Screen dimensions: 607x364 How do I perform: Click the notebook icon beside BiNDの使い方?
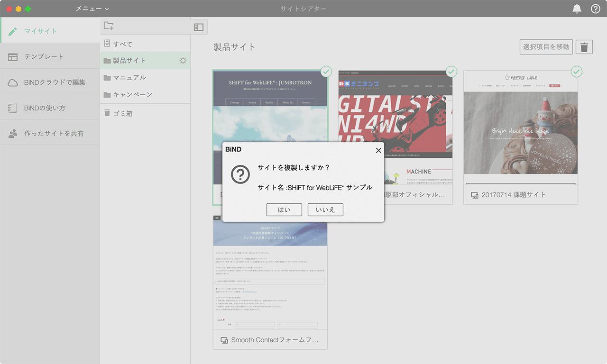pyautogui.click(x=13, y=108)
